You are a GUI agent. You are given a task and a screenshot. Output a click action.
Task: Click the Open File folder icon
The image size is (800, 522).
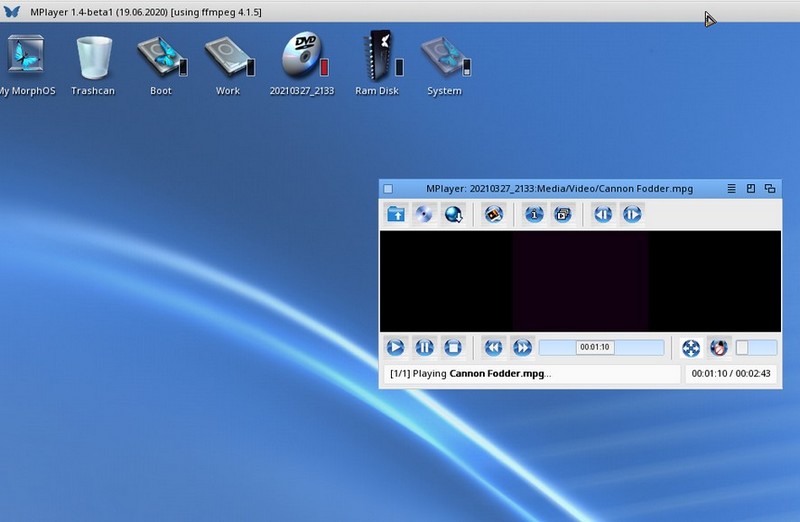(396, 214)
